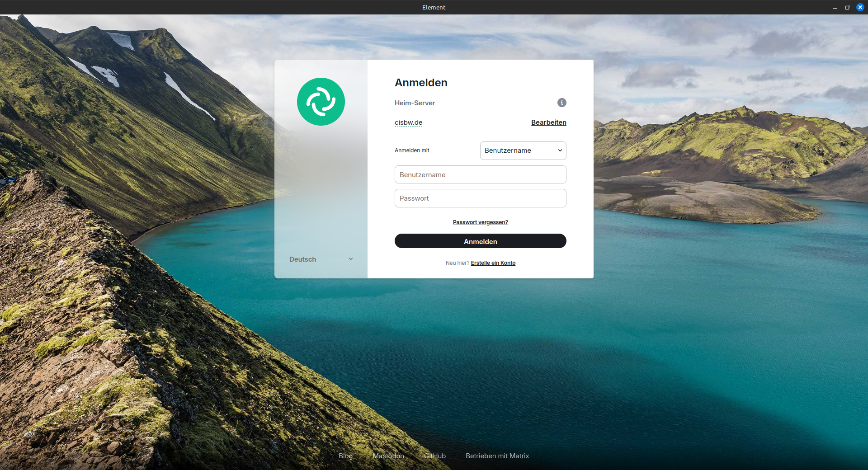
Task: Click the Element title bar label
Action: (434, 7)
